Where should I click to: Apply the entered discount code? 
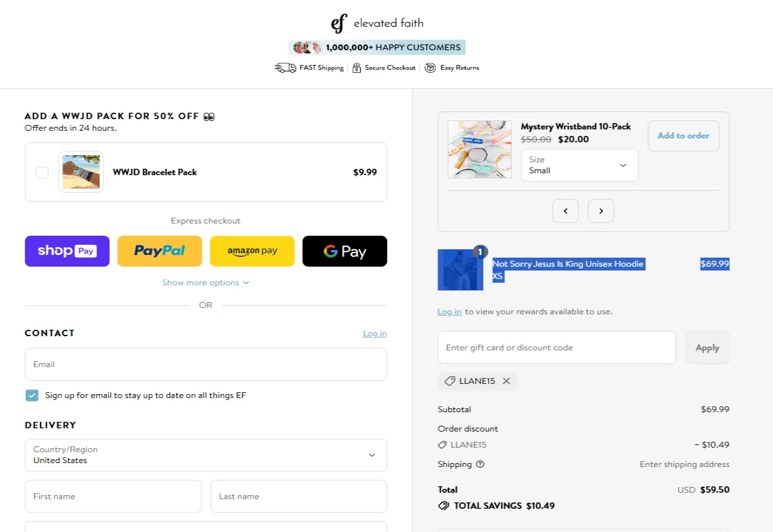707,347
